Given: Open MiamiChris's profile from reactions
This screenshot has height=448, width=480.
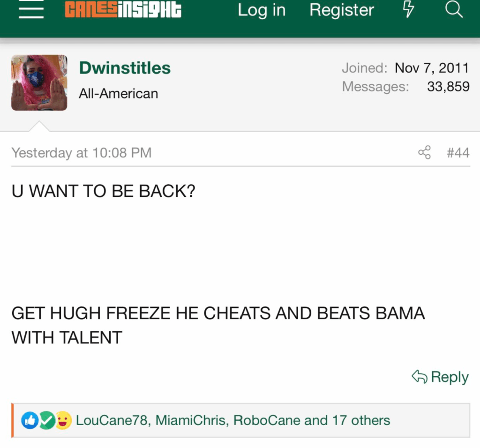Looking at the screenshot, I should pos(190,420).
